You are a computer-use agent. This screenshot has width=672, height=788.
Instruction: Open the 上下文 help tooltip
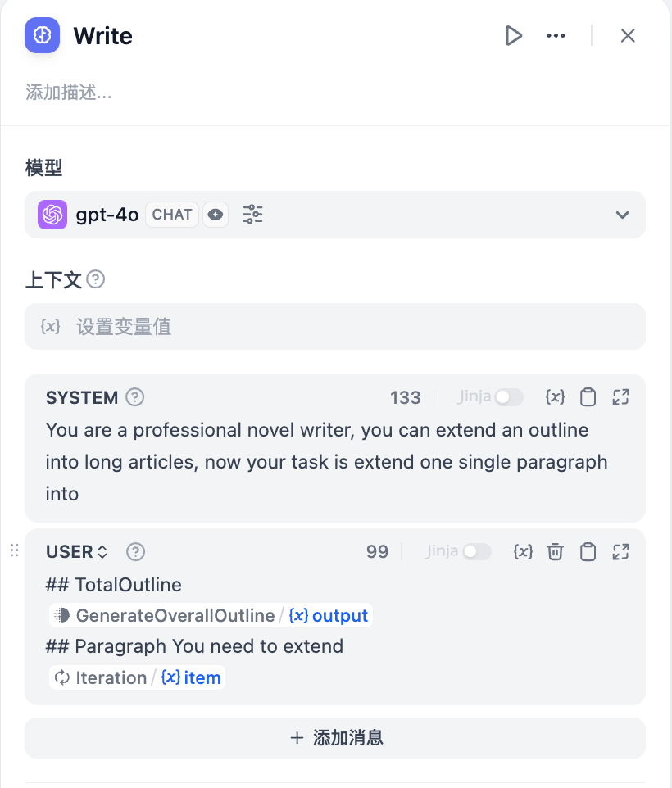click(x=96, y=279)
